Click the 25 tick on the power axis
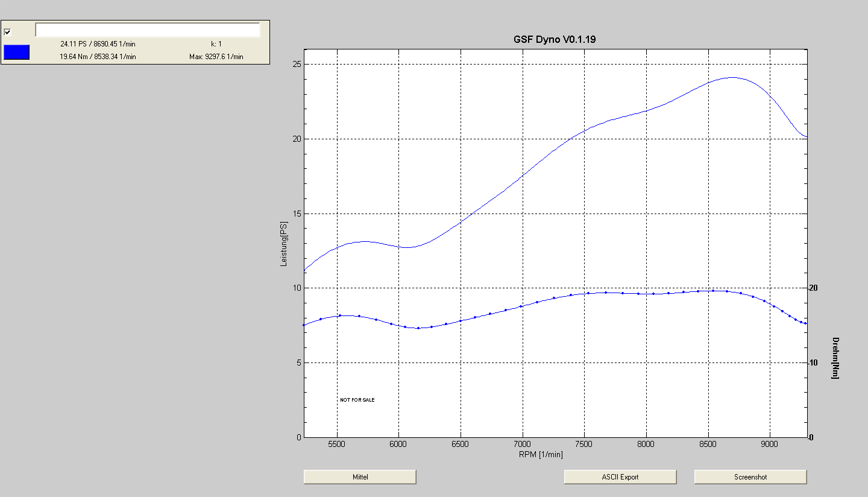This screenshot has height=497, width=868. (x=295, y=65)
